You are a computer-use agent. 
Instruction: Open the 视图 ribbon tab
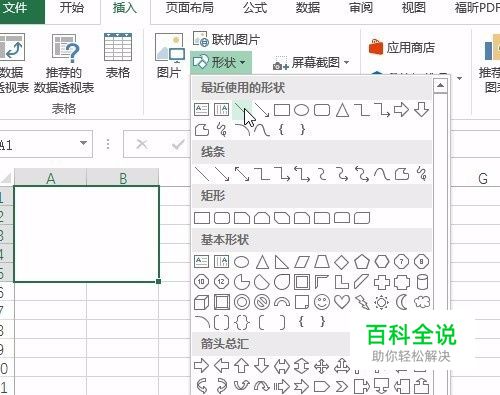click(x=413, y=8)
